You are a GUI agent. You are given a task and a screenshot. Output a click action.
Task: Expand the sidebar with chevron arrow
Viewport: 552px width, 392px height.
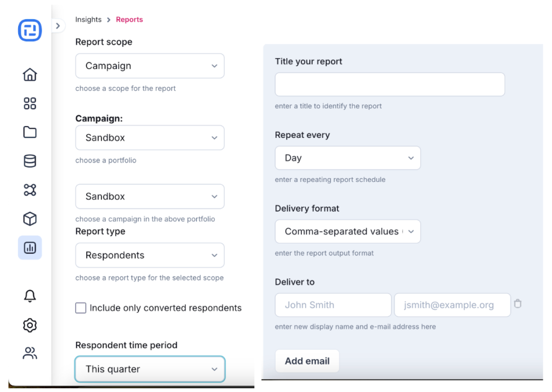coord(58,26)
